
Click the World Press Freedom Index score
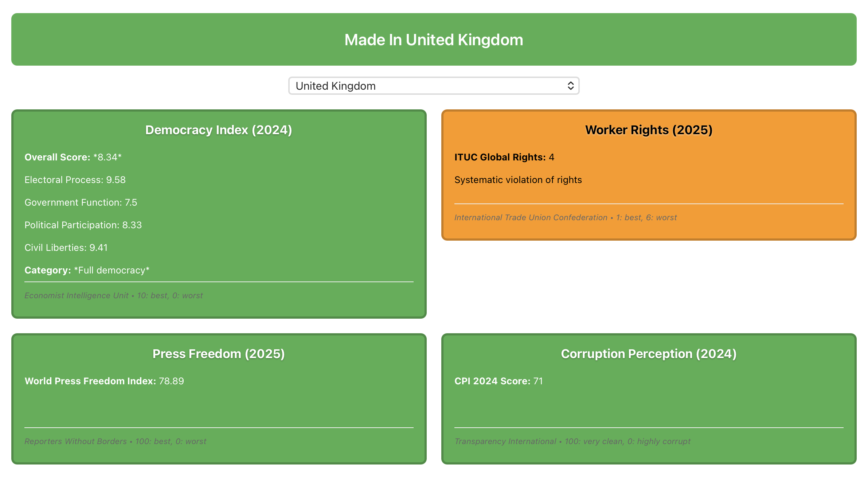pos(104,381)
